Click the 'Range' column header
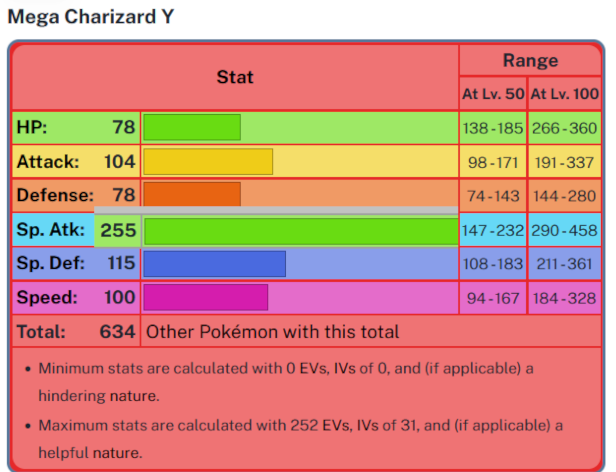This screenshot has width=616, height=472. click(x=530, y=61)
